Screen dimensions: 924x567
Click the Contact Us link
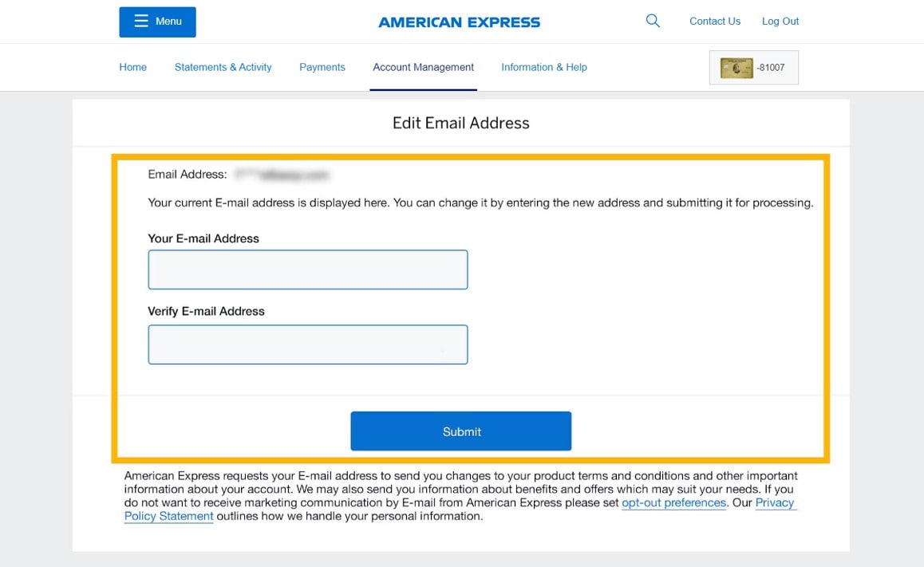(x=714, y=21)
